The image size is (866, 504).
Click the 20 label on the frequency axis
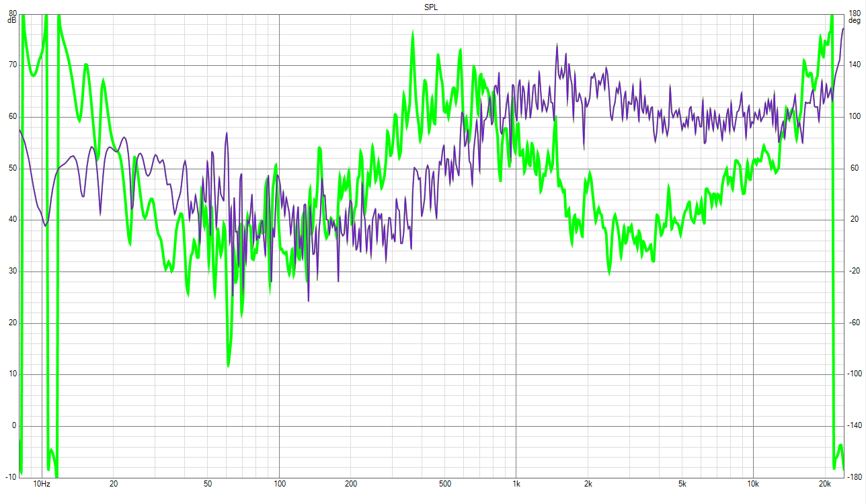point(114,484)
